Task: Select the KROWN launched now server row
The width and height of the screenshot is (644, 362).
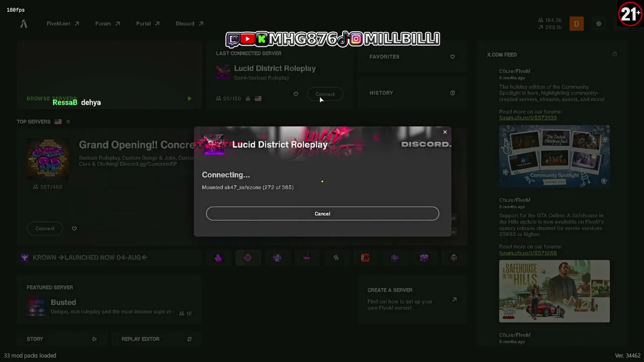Action: point(110,257)
